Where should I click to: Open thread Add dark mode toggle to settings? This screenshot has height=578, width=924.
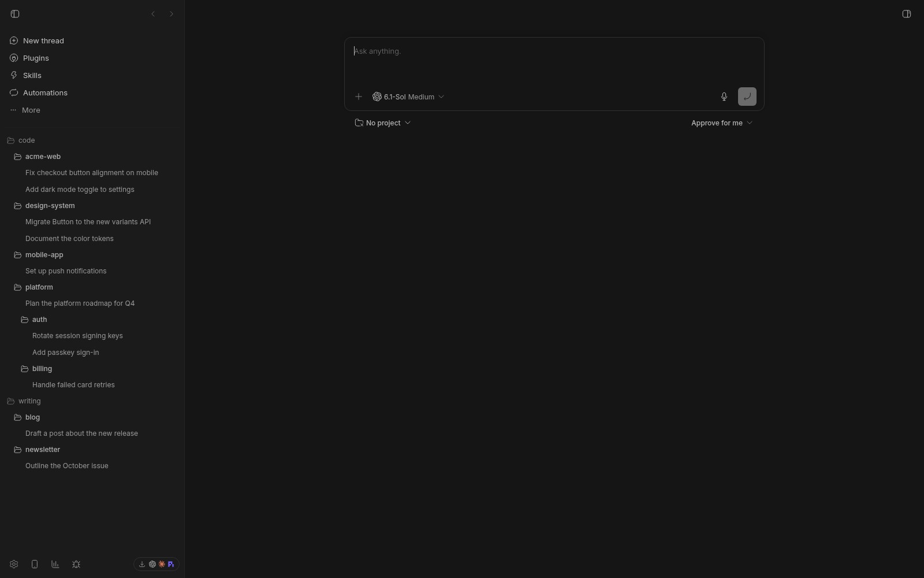point(92,190)
